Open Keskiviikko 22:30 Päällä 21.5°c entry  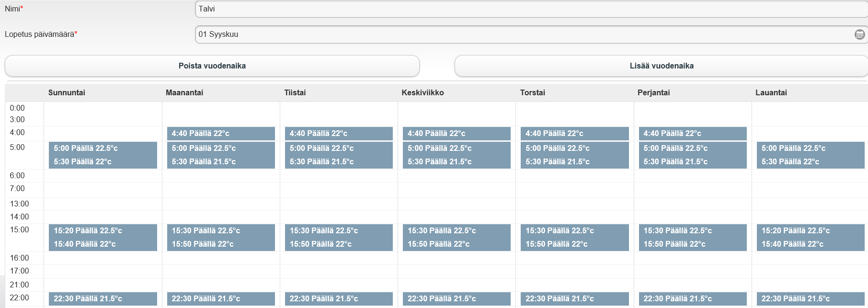[x=457, y=299]
